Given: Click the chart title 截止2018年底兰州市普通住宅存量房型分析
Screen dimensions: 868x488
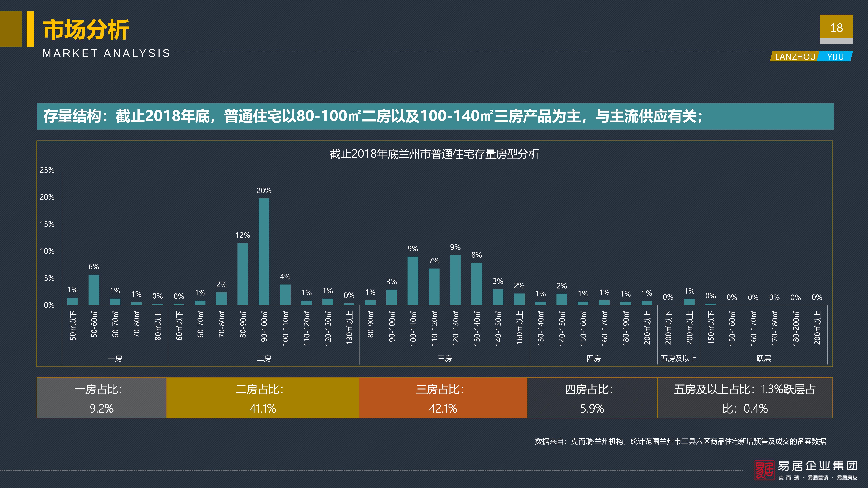Looking at the screenshot, I should pos(434,154).
